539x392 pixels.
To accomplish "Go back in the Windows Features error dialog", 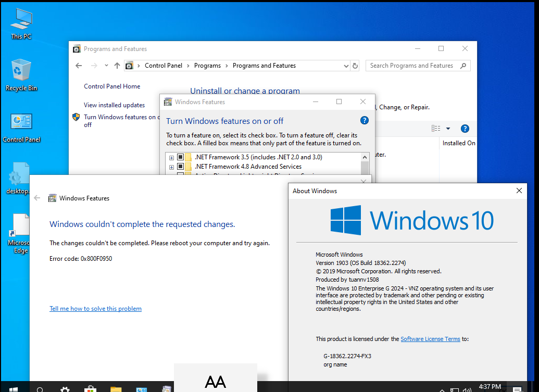I will [x=37, y=198].
